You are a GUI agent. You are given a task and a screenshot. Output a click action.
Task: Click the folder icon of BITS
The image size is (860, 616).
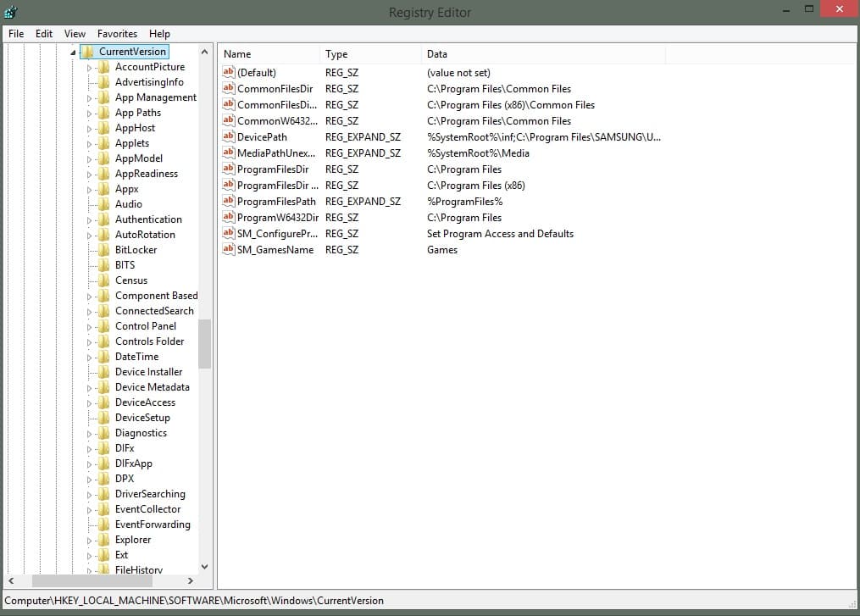click(103, 265)
